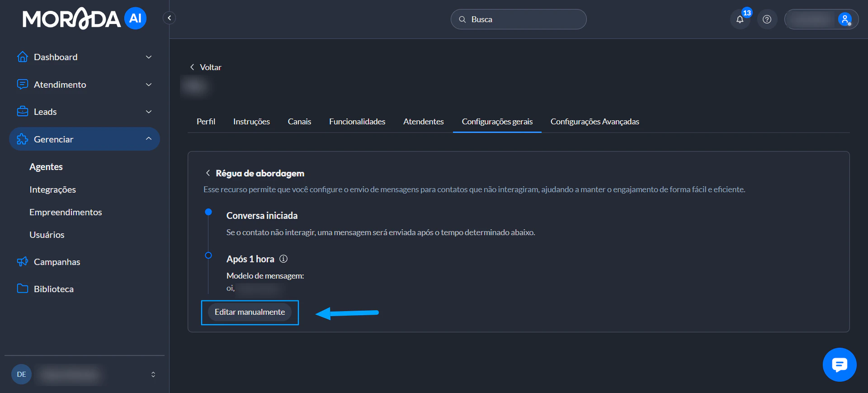Open the Configurações Avançadas tab

click(595, 122)
